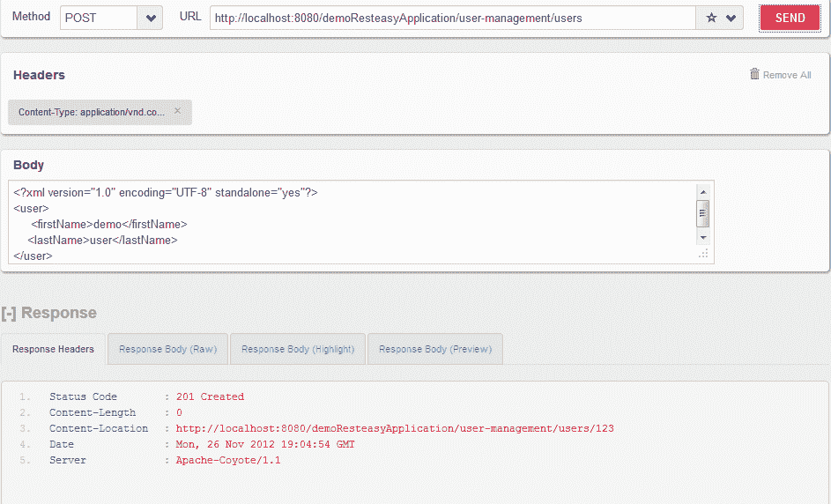
Task: Switch to the Response Body (Raw) tab
Action: pos(167,349)
